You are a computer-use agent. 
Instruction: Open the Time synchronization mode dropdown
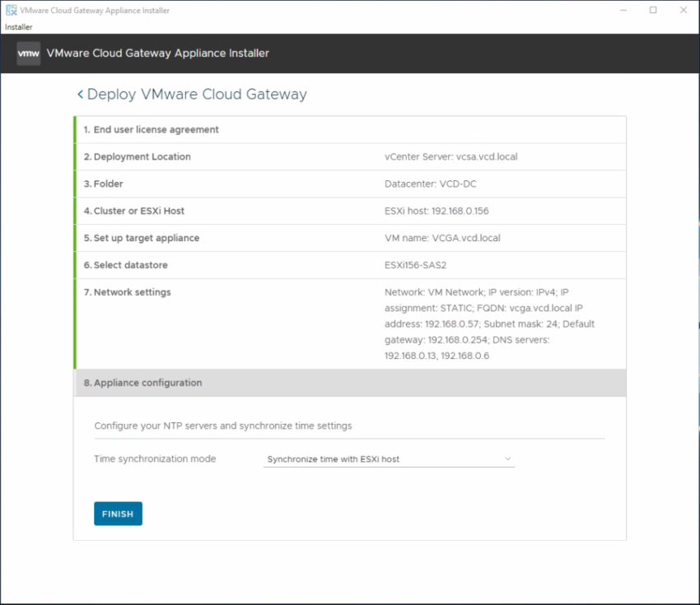tap(507, 458)
